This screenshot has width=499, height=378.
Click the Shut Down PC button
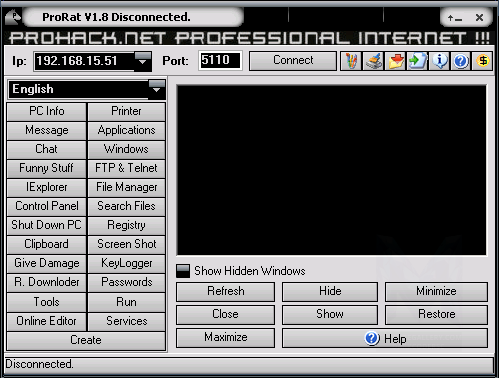pyautogui.click(x=46, y=225)
